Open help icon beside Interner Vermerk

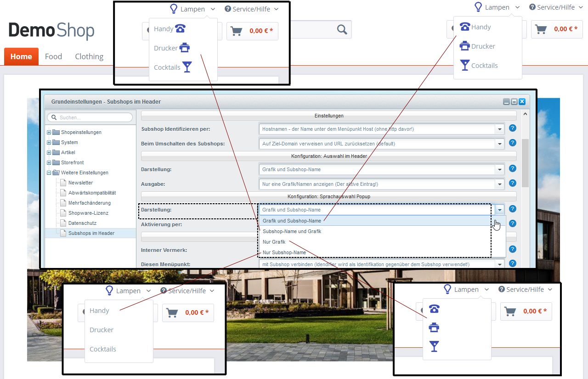click(x=513, y=250)
